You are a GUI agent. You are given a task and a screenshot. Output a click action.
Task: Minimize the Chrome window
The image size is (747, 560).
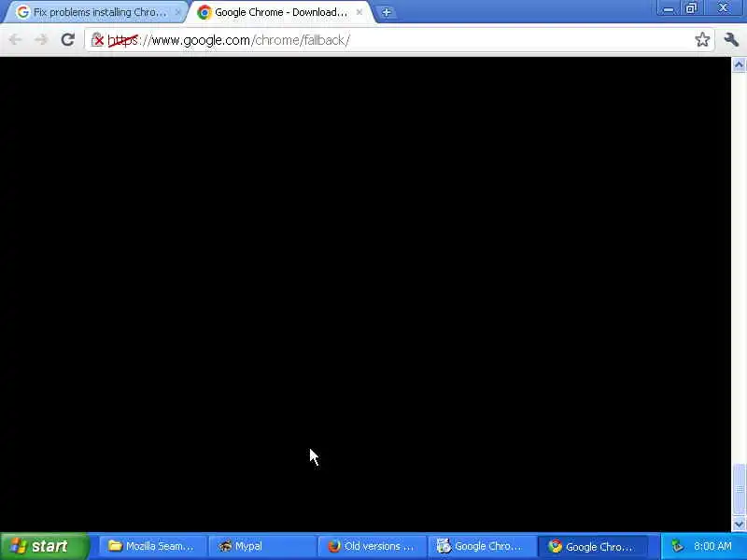[x=669, y=8]
